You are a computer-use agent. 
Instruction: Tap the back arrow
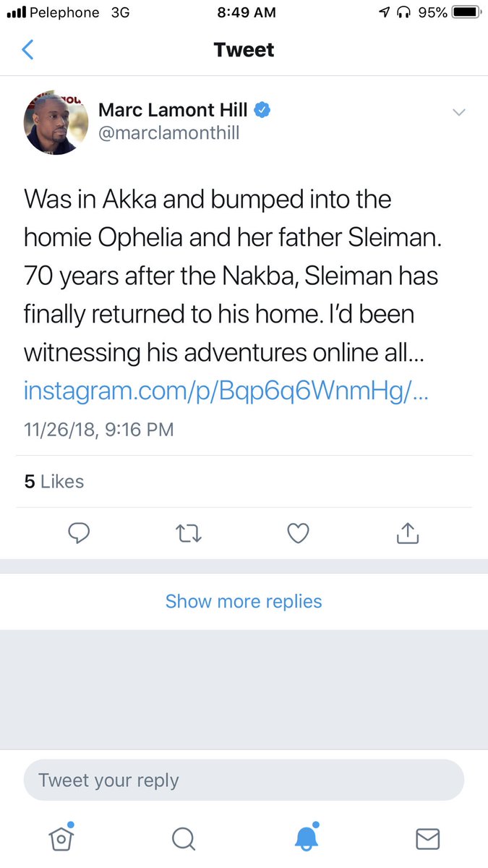click(28, 50)
